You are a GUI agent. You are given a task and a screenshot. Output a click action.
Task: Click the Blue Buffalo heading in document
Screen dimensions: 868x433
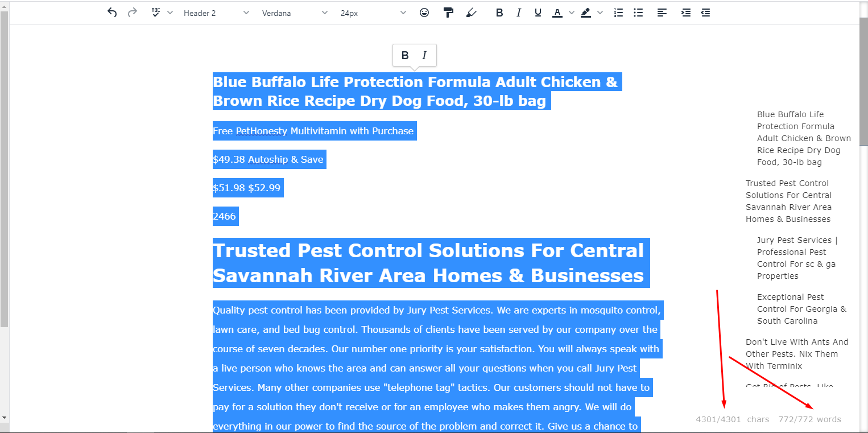[x=416, y=92]
